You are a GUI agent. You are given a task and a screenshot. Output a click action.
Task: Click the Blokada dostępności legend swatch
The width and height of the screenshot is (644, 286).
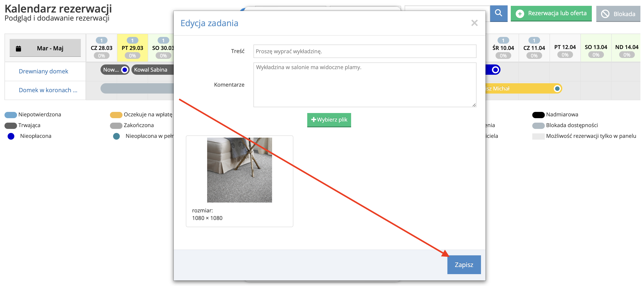coord(538,125)
